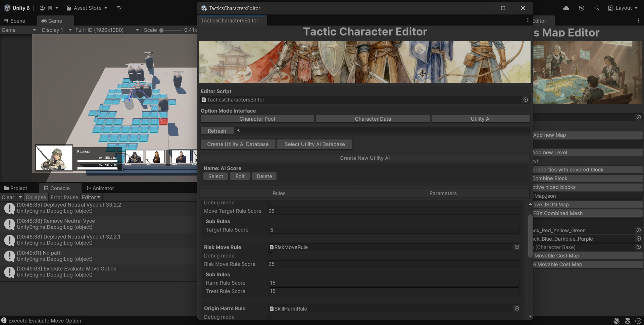Image resolution: width=644 pixels, height=325 pixels.
Task: Click the object picker beside RiskMoveRule
Action: [x=517, y=247]
